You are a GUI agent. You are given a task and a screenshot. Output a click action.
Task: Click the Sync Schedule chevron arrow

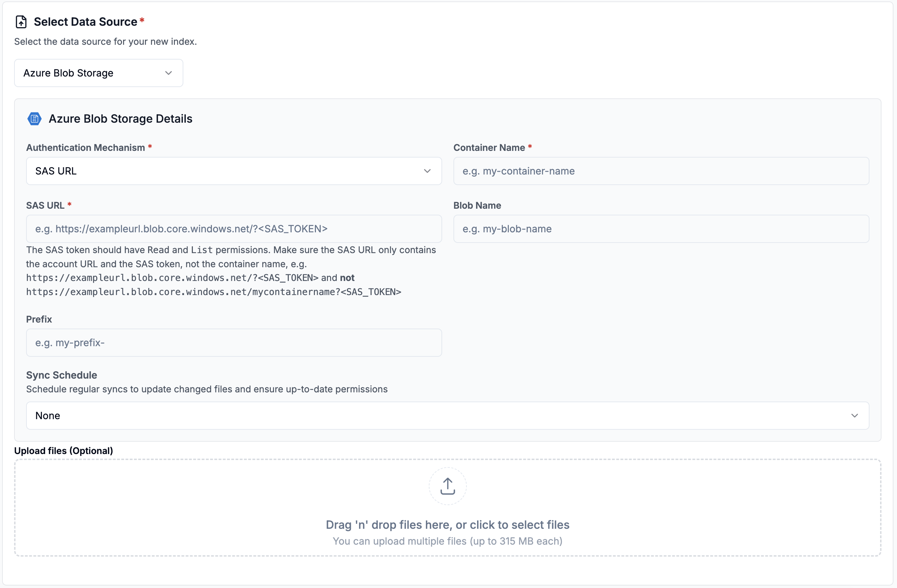coord(854,415)
